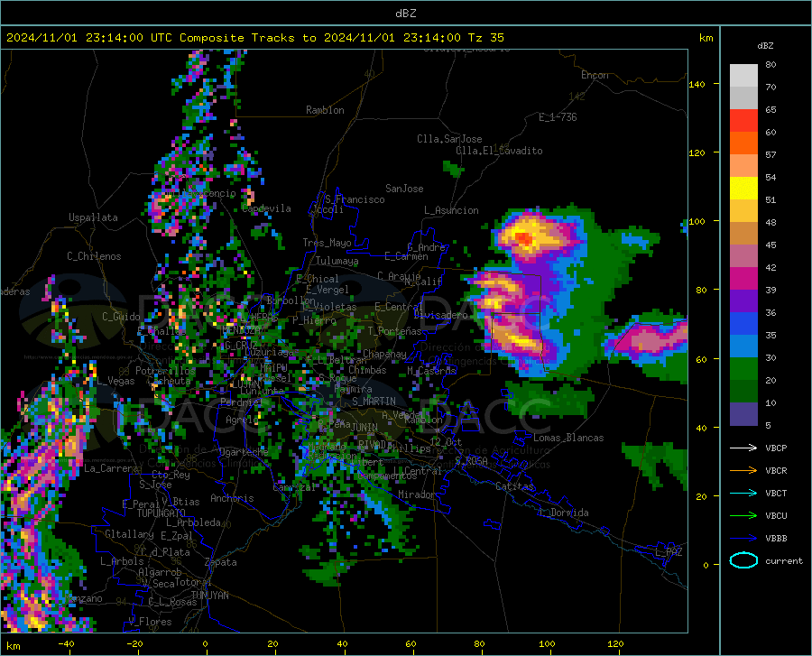Click the 'VBBB' legend label
Screen dimensions: 812x656
coord(776,539)
